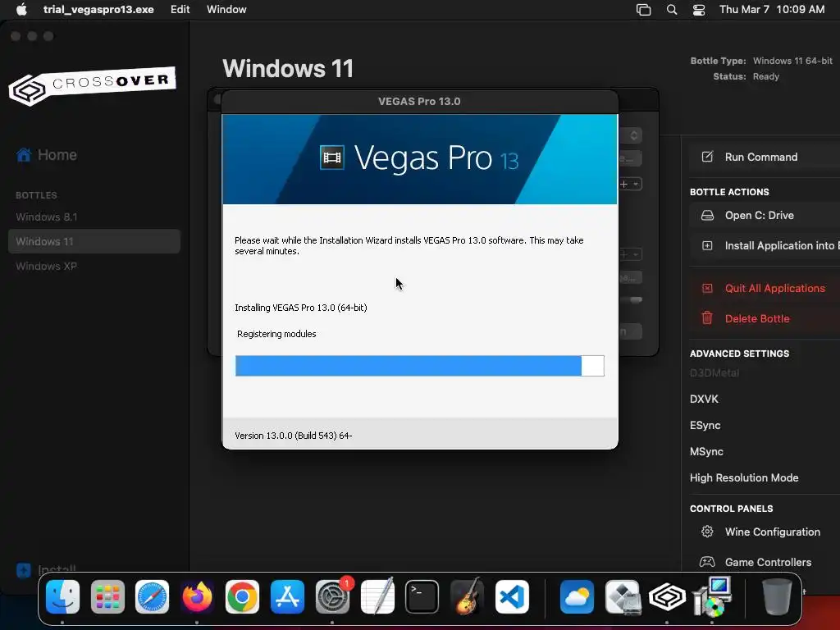Open Trash in the Dock
Image resolution: width=840 pixels, height=630 pixels.
click(x=777, y=596)
